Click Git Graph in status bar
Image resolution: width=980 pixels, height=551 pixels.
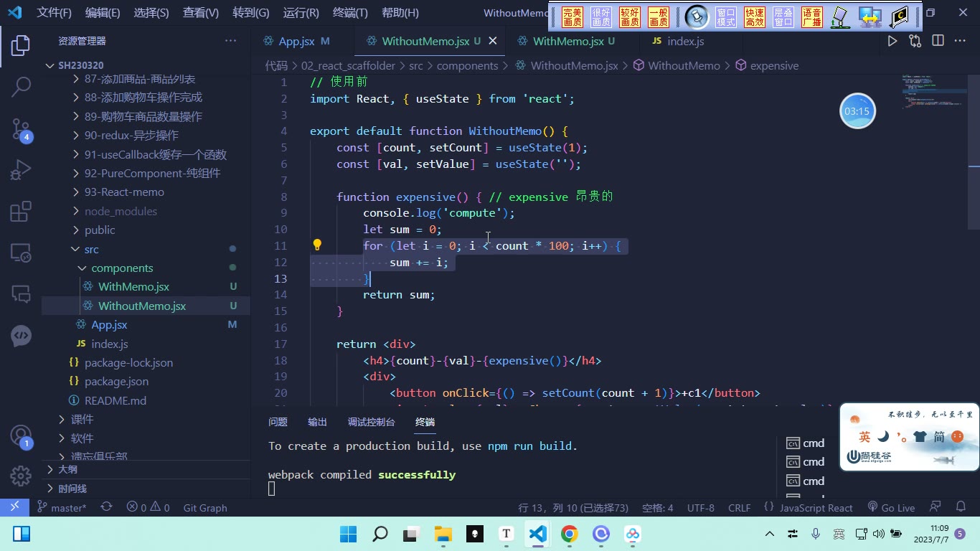(205, 507)
